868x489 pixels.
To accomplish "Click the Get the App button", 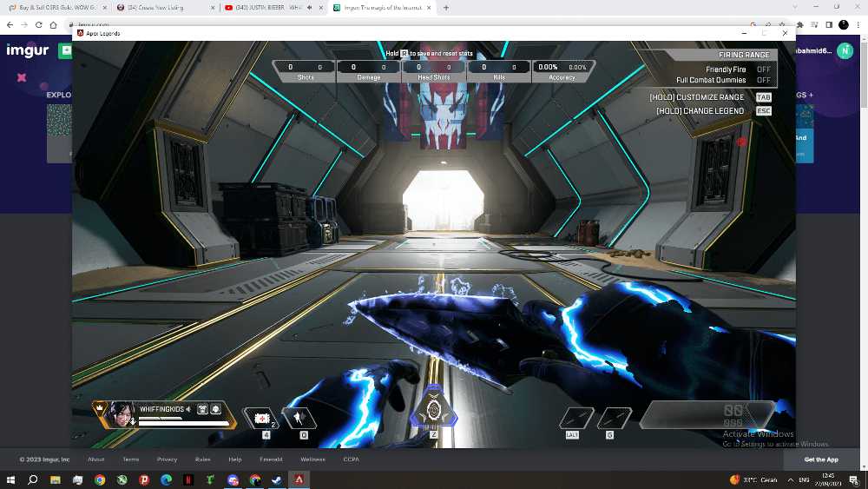I will (x=820, y=459).
